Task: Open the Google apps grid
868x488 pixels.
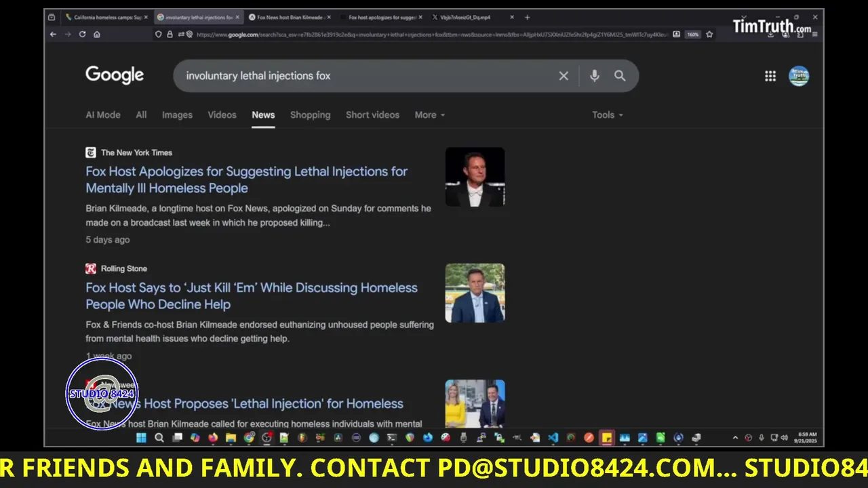Action: (x=770, y=76)
